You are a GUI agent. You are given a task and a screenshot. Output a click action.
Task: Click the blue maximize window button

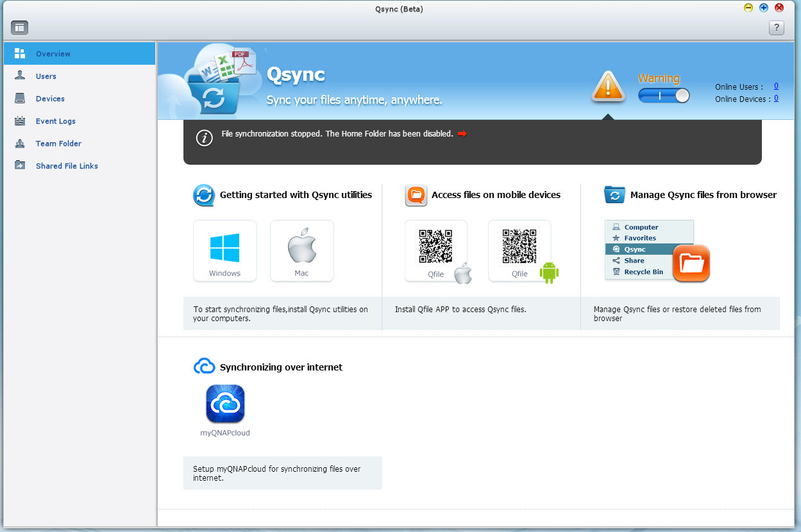tap(763, 8)
